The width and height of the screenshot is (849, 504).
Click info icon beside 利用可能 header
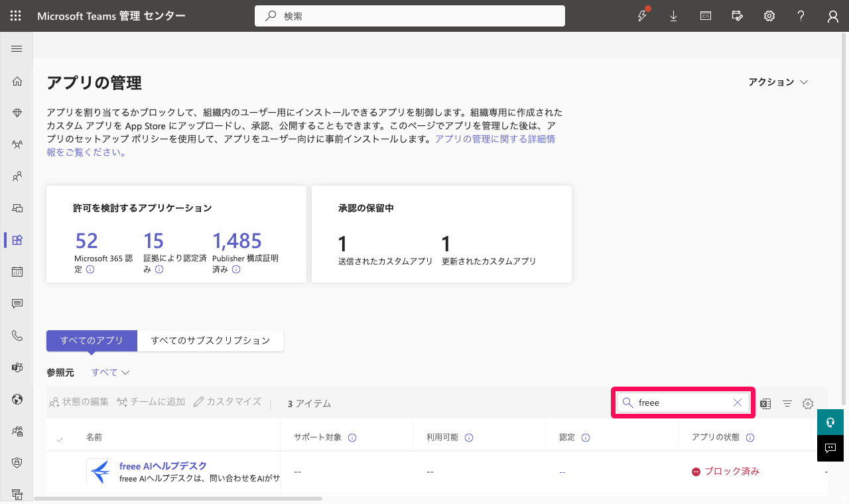point(469,438)
